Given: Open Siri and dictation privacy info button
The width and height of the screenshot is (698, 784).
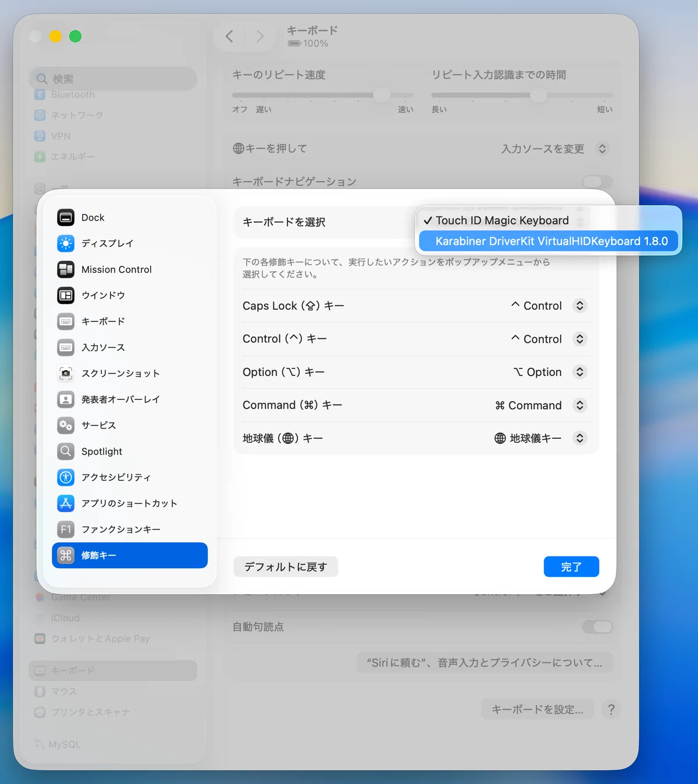Looking at the screenshot, I should tap(485, 662).
